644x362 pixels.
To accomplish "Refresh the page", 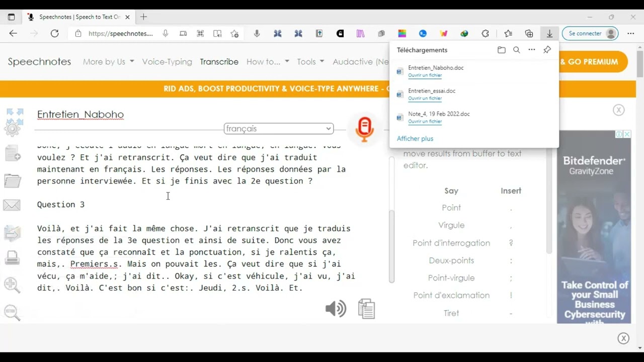I will 54,34.
